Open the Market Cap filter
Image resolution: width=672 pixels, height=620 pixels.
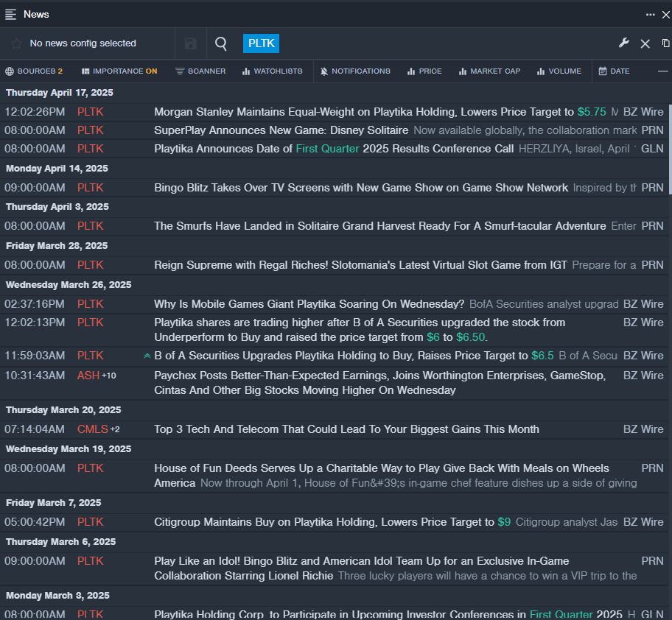(489, 71)
